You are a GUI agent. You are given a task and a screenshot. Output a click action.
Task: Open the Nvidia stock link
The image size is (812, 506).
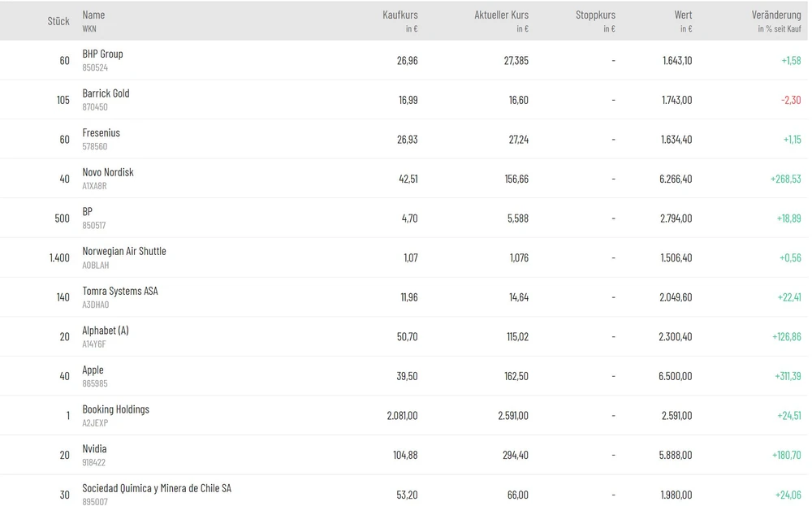click(x=94, y=449)
